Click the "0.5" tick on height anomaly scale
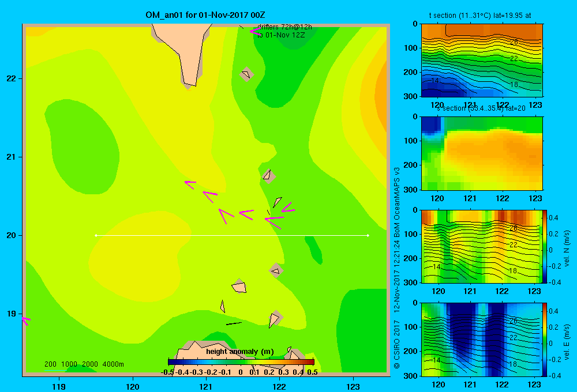The height and width of the screenshot is (392, 577). coord(312,372)
